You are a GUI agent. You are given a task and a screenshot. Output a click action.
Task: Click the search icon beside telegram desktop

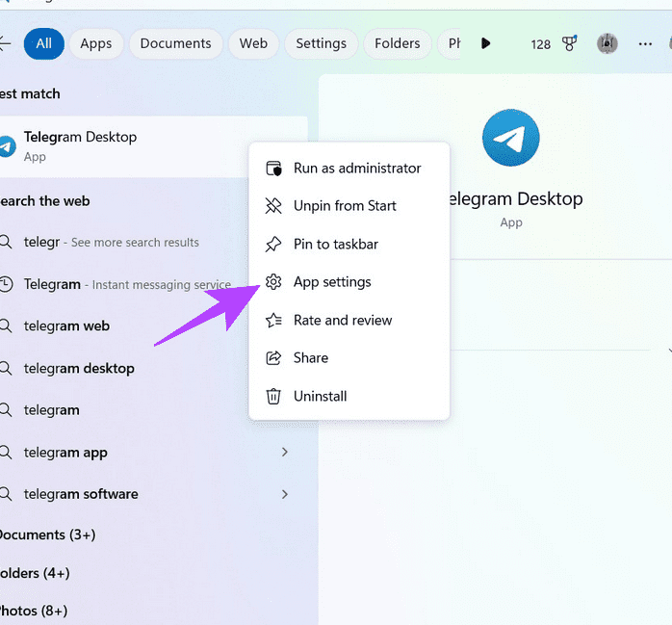click(6, 368)
